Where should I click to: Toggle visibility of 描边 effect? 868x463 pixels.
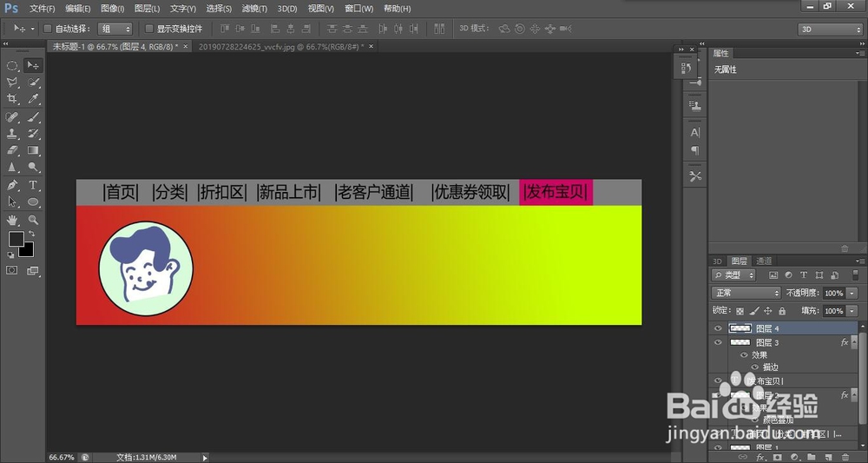[754, 367]
